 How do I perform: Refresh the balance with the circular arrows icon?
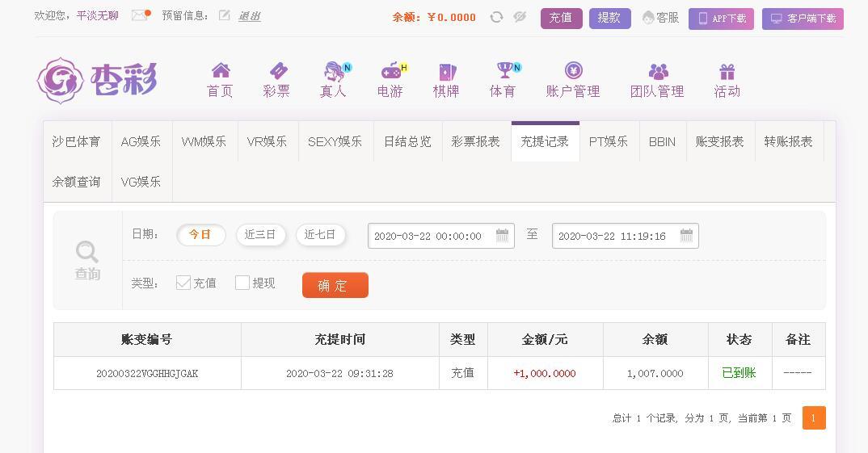tap(496, 17)
